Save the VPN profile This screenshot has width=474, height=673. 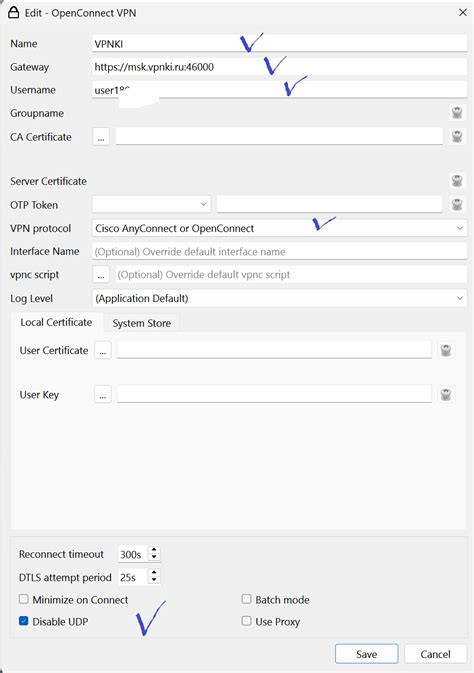point(367,654)
